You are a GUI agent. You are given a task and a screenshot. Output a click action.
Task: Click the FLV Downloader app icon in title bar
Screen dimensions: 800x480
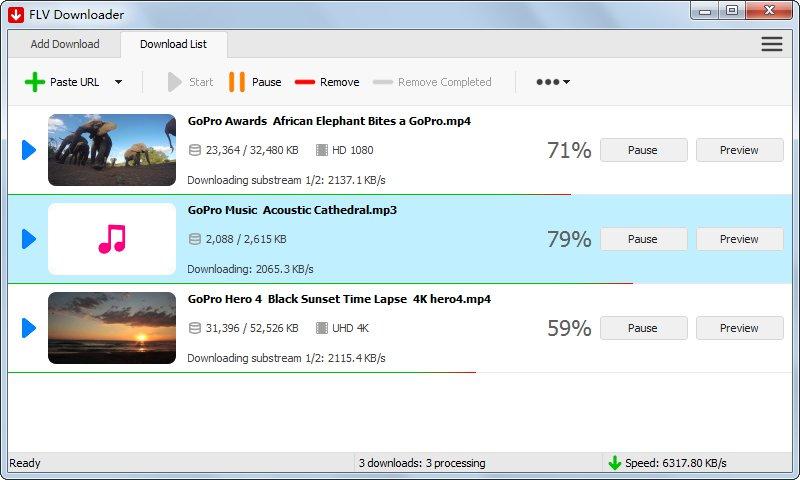[x=16, y=15]
